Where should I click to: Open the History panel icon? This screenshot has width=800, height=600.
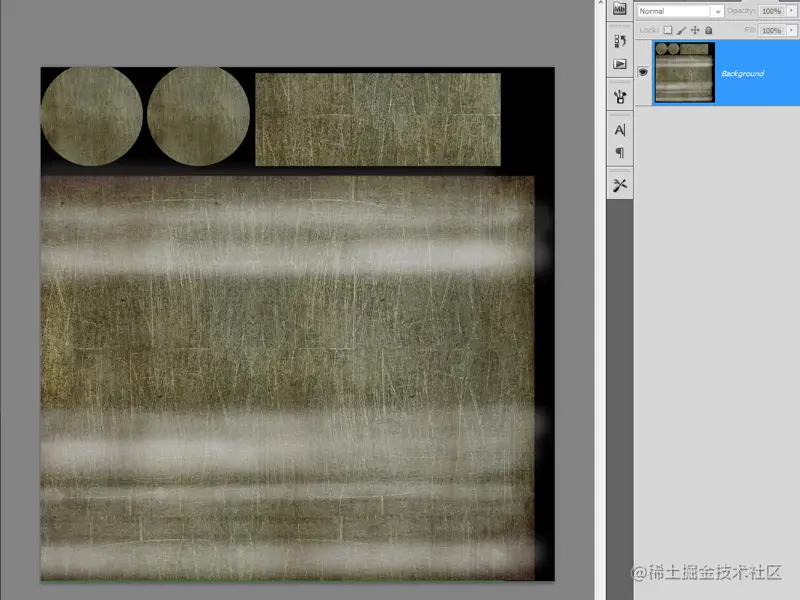pyautogui.click(x=619, y=41)
